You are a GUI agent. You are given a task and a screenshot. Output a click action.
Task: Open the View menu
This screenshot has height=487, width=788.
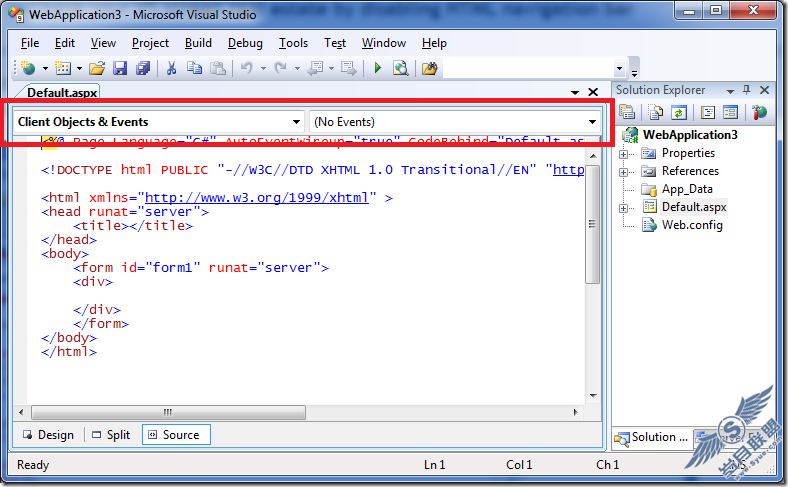[x=103, y=43]
